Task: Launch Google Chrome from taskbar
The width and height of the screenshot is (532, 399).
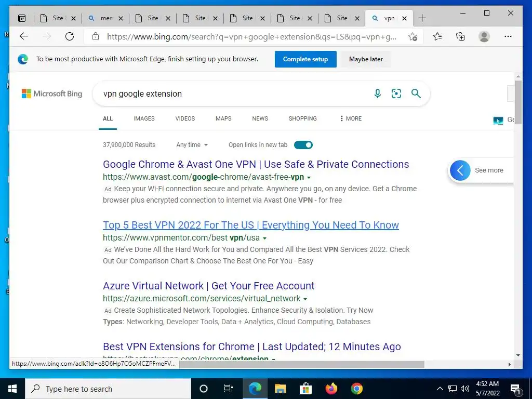Action: click(x=356, y=389)
